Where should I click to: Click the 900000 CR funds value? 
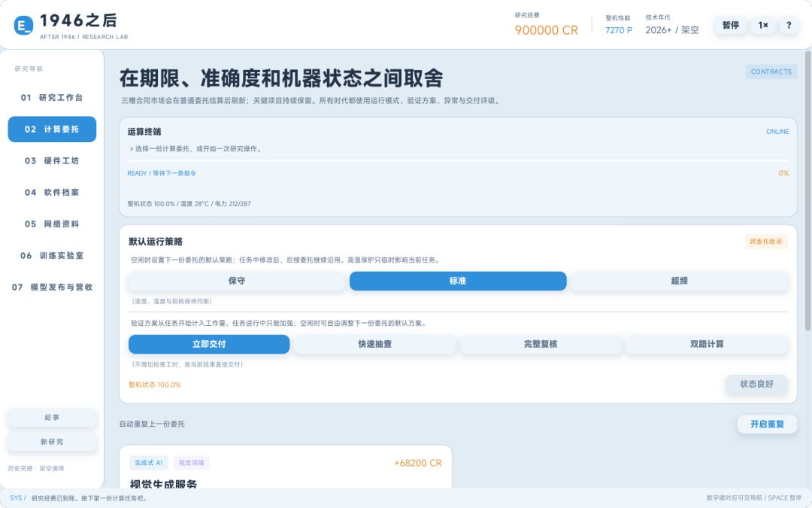coord(546,30)
